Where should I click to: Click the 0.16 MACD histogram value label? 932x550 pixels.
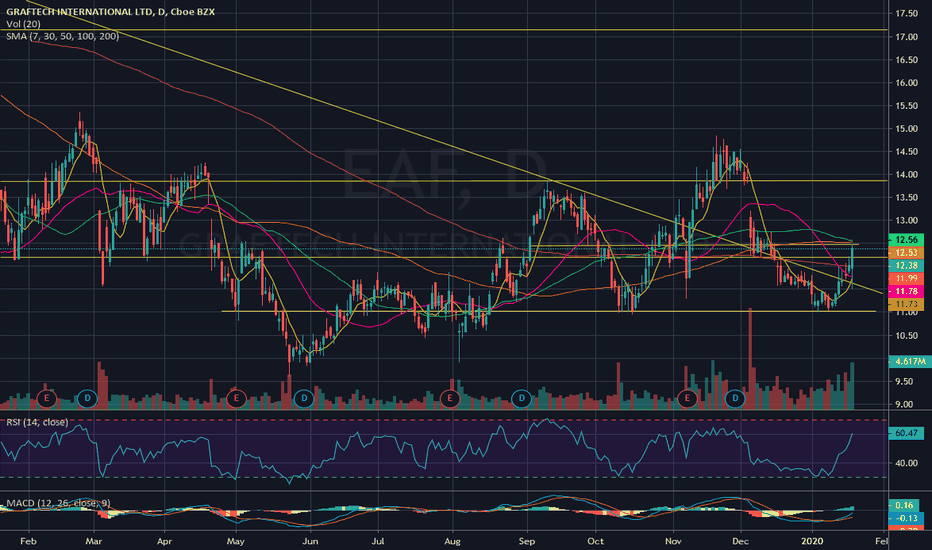[x=905, y=505]
